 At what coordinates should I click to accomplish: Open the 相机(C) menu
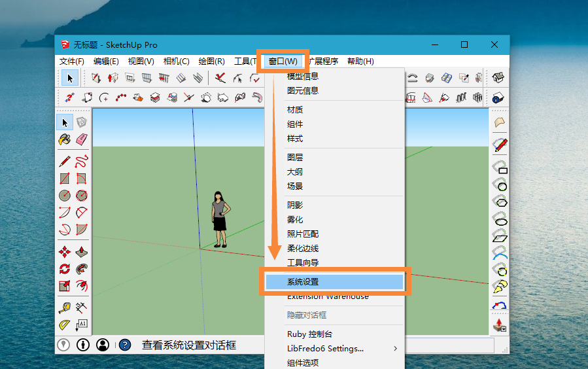176,61
